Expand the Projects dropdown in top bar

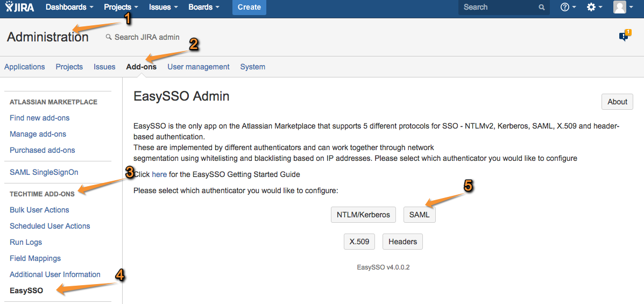pos(121,7)
